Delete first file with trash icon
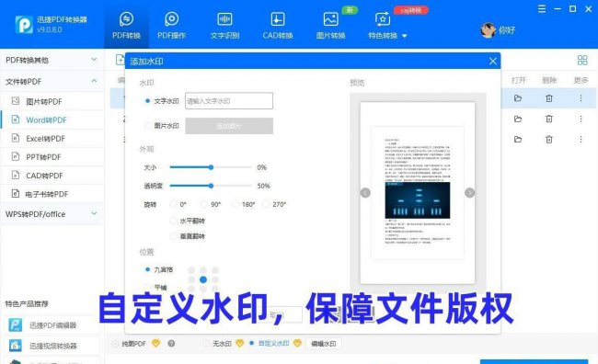The width and height of the screenshot is (598, 364). click(x=549, y=98)
